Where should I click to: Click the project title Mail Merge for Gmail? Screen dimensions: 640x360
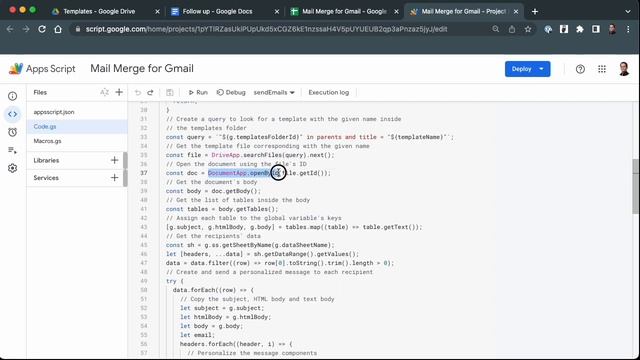(x=142, y=68)
